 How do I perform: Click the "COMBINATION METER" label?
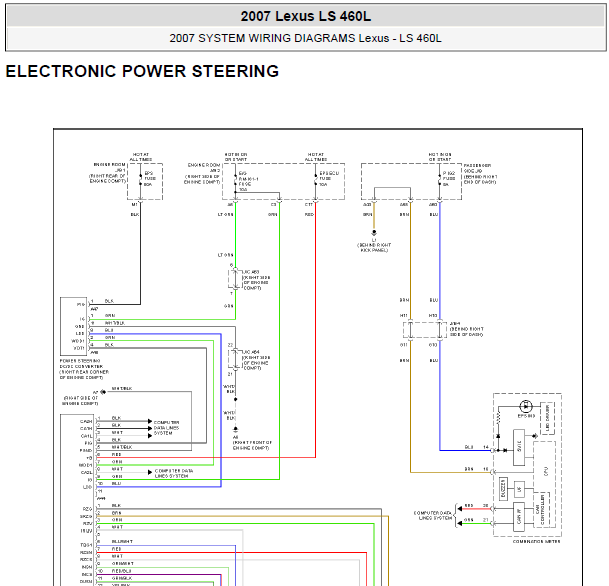pos(536,541)
